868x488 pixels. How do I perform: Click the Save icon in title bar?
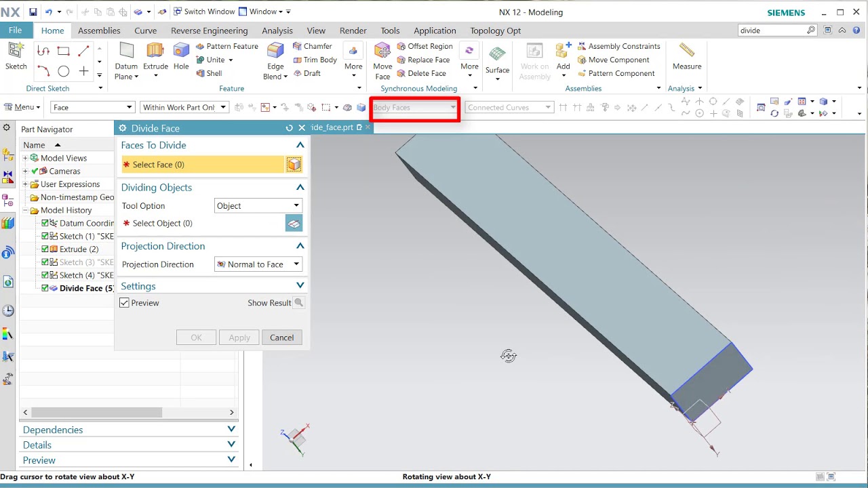click(33, 12)
